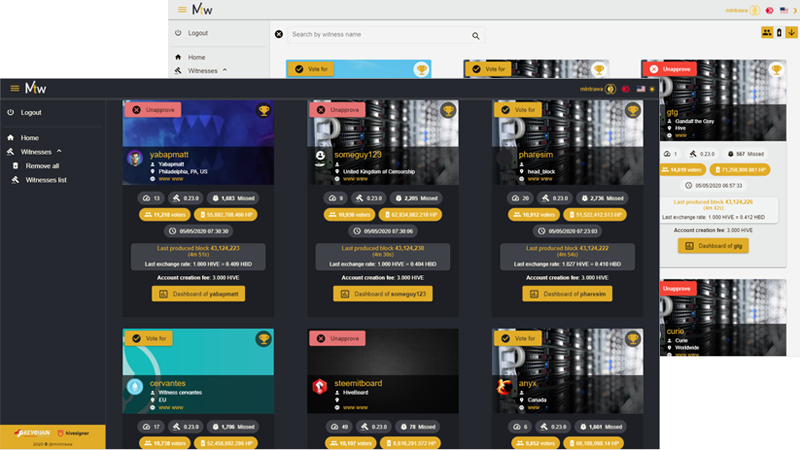This screenshot has height=450, width=800.
Task: Switch dark window to light mode sun icon
Action: [652, 89]
